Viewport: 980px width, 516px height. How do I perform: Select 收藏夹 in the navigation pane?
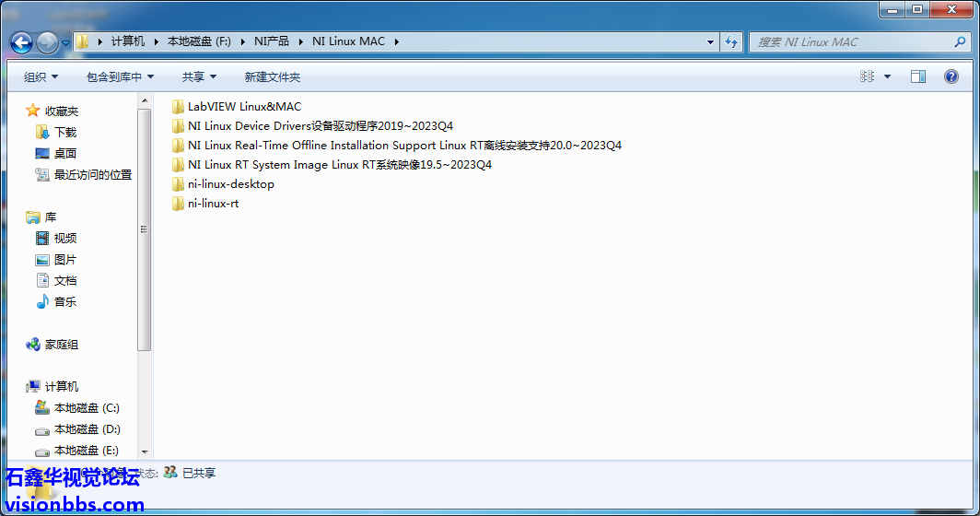click(x=61, y=111)
